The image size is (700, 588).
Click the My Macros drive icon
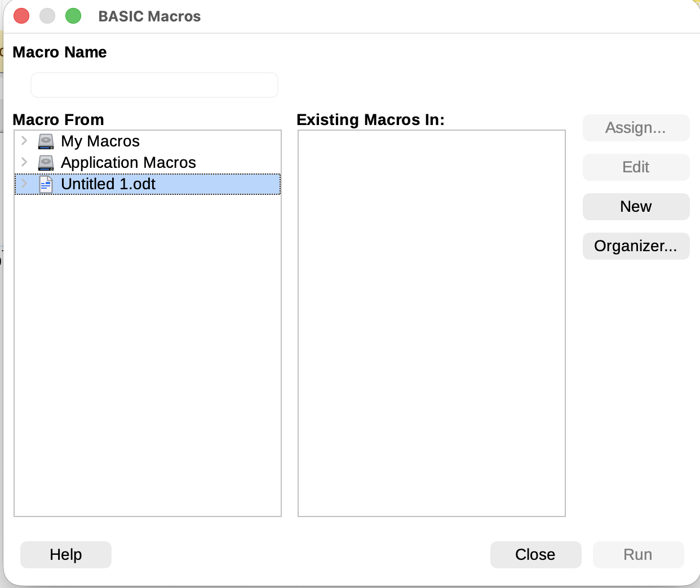[46, 141]
